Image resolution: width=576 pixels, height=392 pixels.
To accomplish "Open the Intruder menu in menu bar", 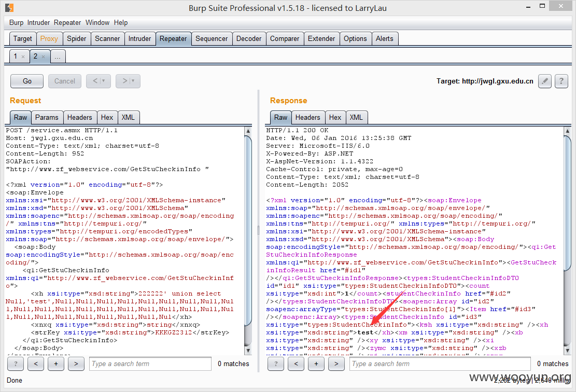I will (38, 22).
